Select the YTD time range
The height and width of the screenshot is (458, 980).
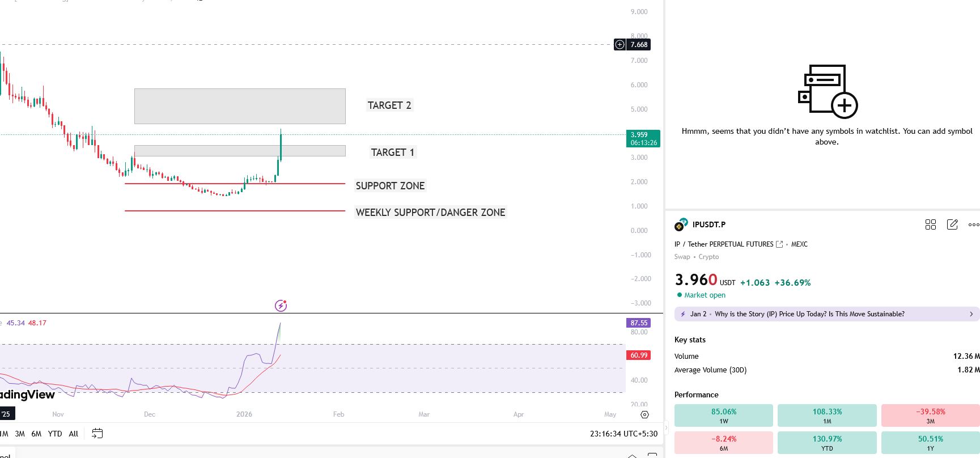[55, 434]
